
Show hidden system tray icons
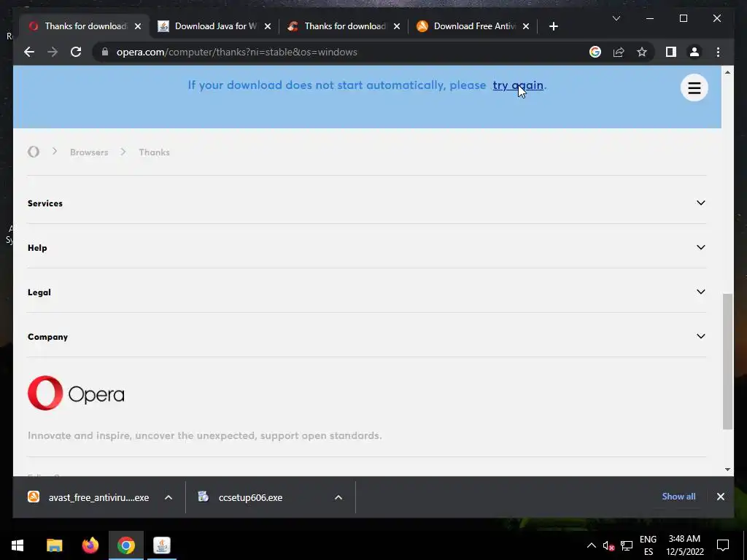(x=591, y=545)
